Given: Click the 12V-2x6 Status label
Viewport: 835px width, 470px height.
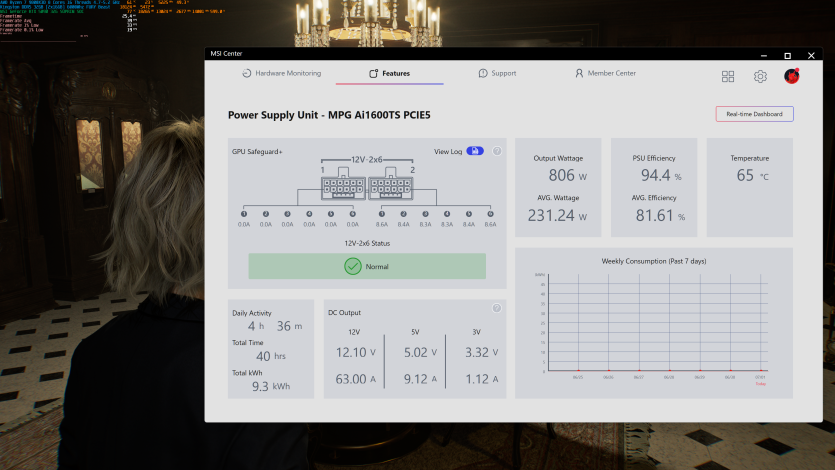Looking at the screenshot, I should point(367,243).
